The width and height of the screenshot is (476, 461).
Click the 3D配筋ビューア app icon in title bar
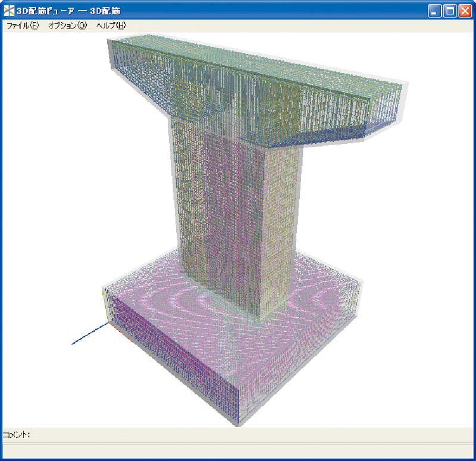pyautogui.click(x=9, y=11)
